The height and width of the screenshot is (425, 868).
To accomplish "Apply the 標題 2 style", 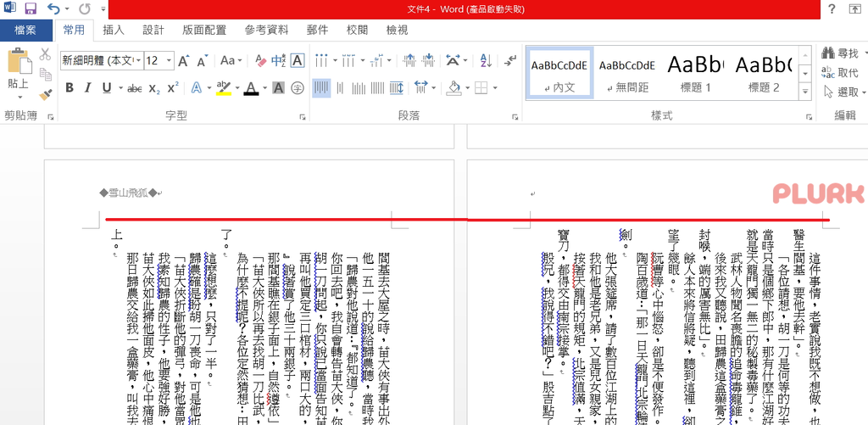I will (764, 73).
